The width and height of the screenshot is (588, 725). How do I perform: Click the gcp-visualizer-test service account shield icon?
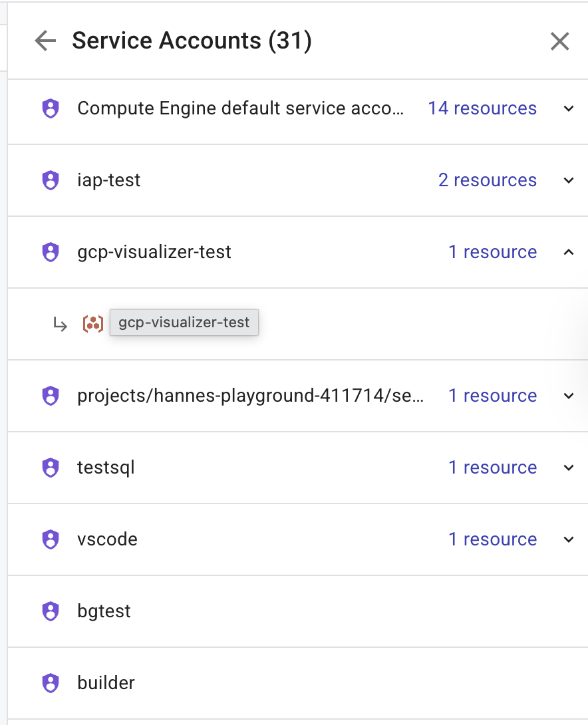tap(50, 252)
